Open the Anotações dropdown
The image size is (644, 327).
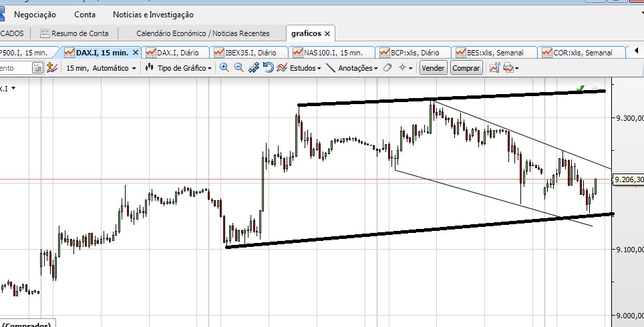coord(357,68)
